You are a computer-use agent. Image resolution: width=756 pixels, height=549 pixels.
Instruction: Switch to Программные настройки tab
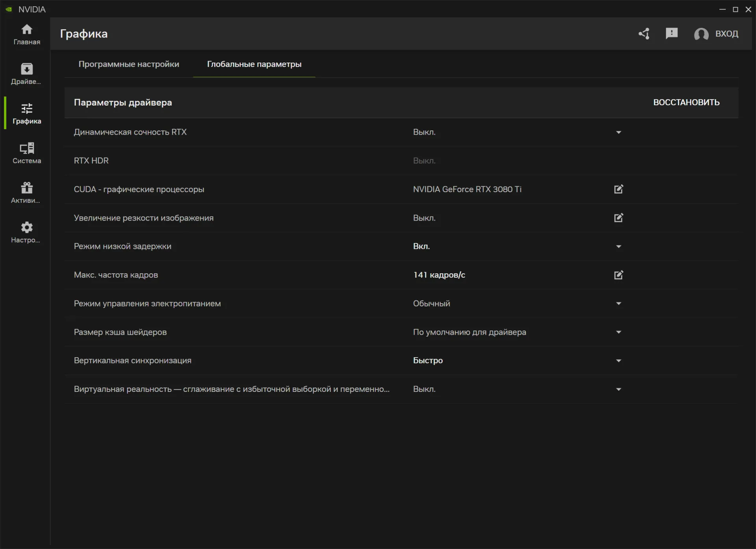(x=129, y=64)
